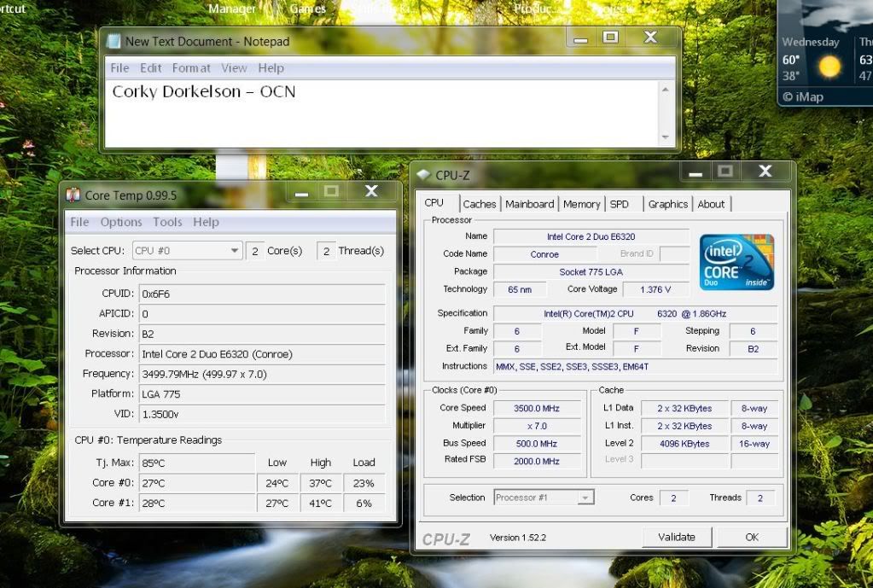Maximize the Notepad window
Image resolution: width=873 pixels, height=588 pixels.
click(x=611, y=38)
